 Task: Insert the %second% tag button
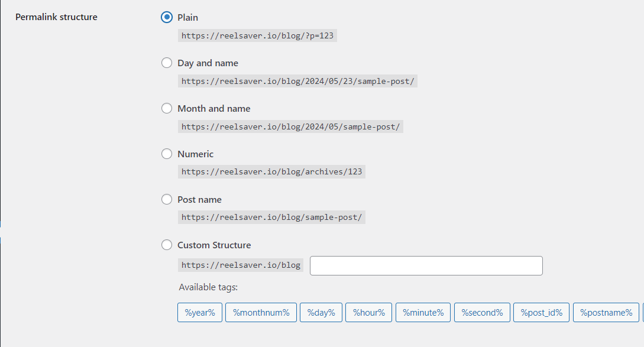(482, 313)
